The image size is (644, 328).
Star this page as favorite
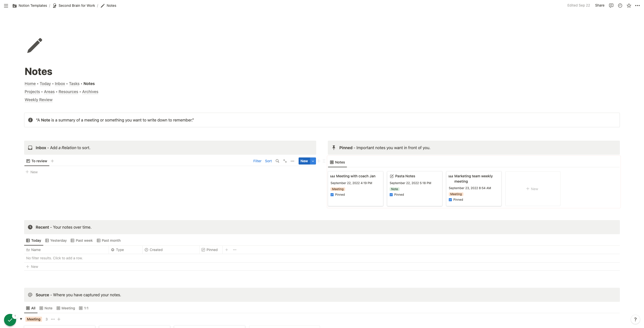629,6
